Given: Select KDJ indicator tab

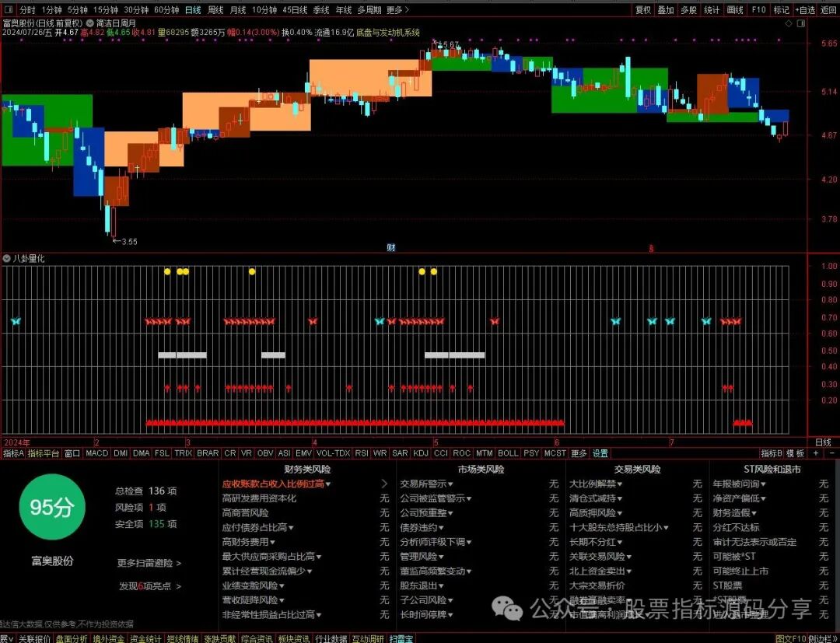Looking at the screenshot, I should click(x=421, y=453).
